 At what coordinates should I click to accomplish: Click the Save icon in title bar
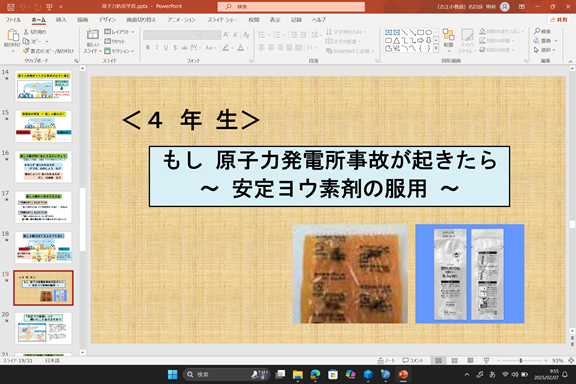click(10, 7)
